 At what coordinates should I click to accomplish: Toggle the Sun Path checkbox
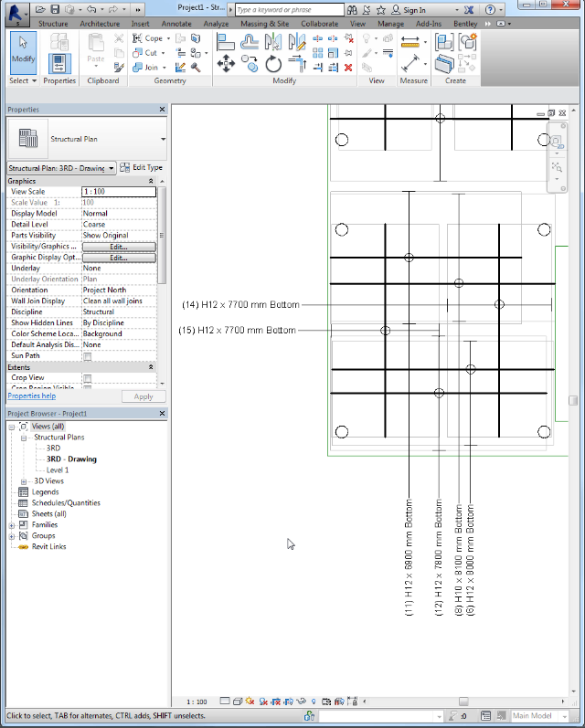(88, 356)
